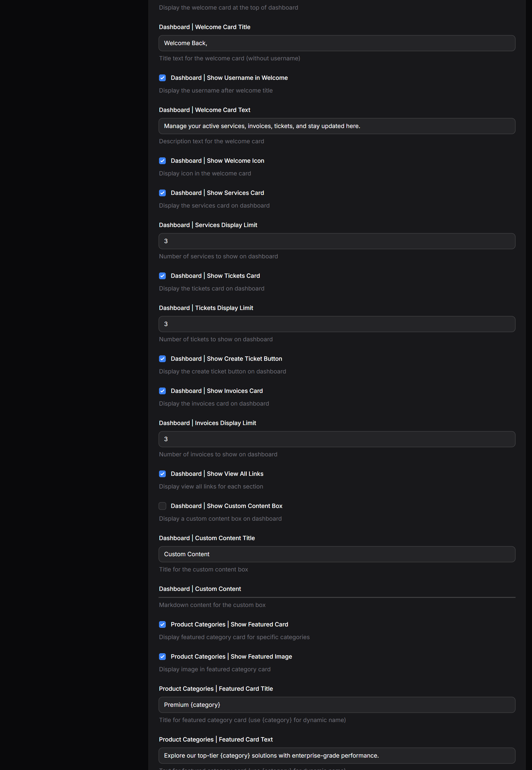Toggle Show Featured Image checkbox

pyautogui.click(x=162, y=657)
